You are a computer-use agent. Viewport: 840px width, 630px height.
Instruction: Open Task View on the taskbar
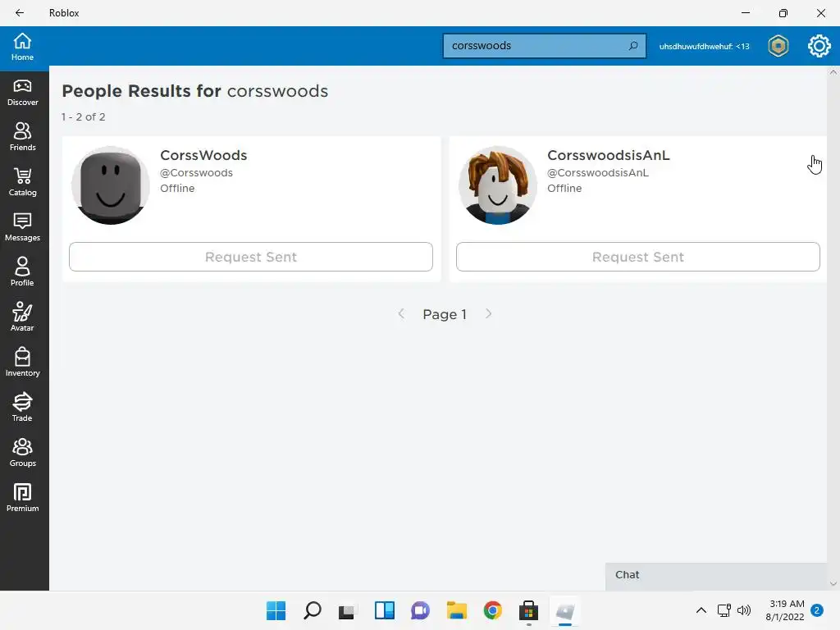click(x=348, y=610)
